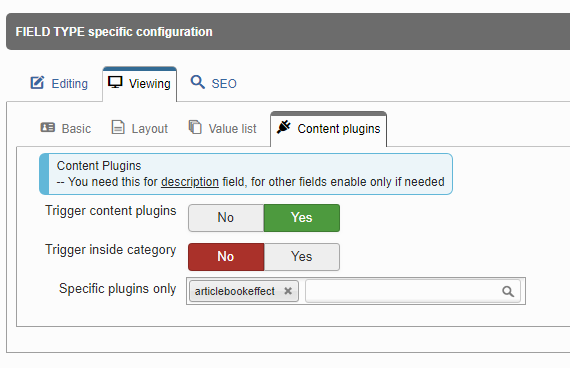Click the search icon in plugins field

[x=508, y=291]
